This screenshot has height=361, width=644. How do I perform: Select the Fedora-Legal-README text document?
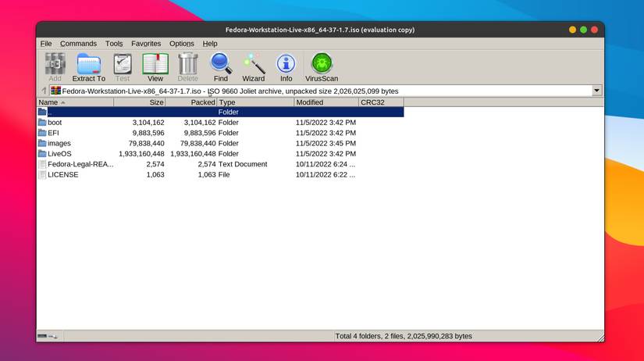pyautogui.click(x=80, y=164)
